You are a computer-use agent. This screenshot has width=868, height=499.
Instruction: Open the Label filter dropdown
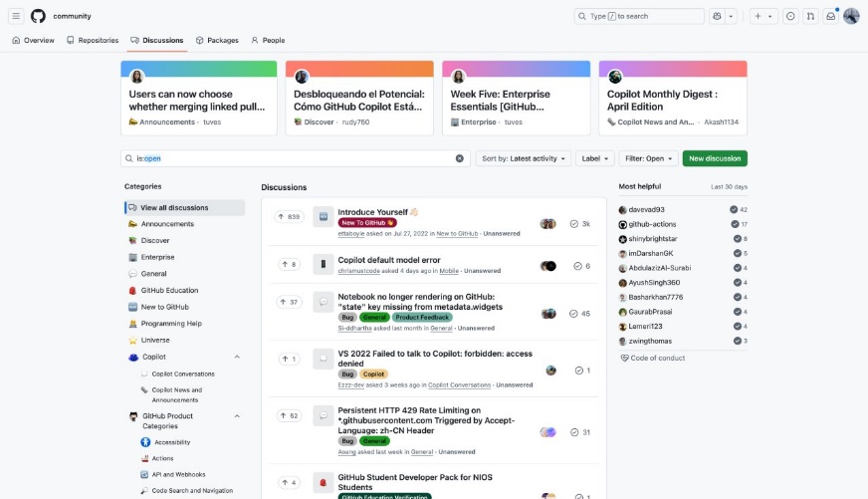click(594, 158)
